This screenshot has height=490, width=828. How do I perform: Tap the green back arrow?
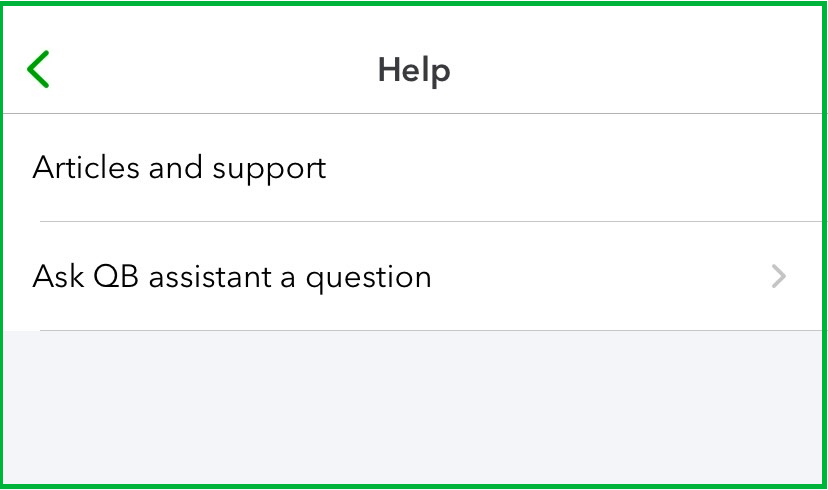[38, 70]
